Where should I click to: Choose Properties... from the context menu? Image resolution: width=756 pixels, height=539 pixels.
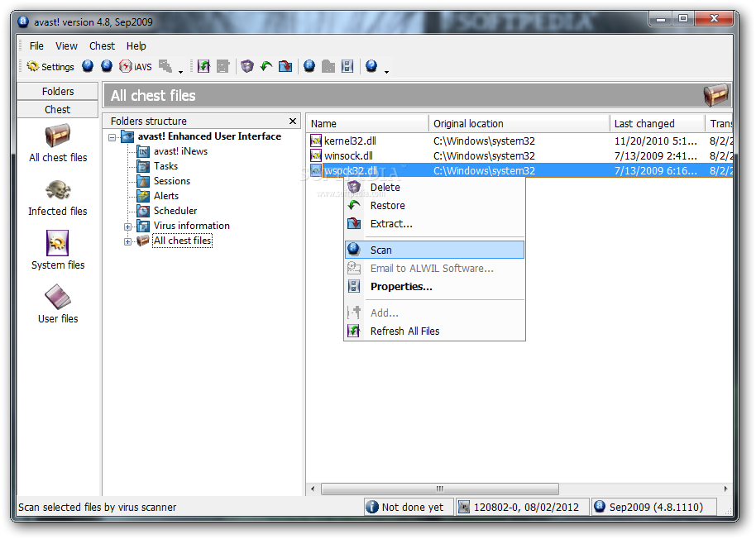434,287
